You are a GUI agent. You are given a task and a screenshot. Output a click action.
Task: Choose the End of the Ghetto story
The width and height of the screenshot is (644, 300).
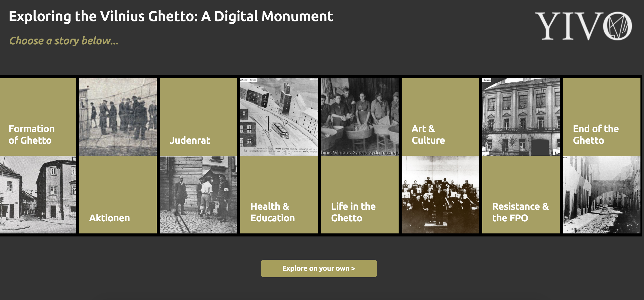click(601, 117)
